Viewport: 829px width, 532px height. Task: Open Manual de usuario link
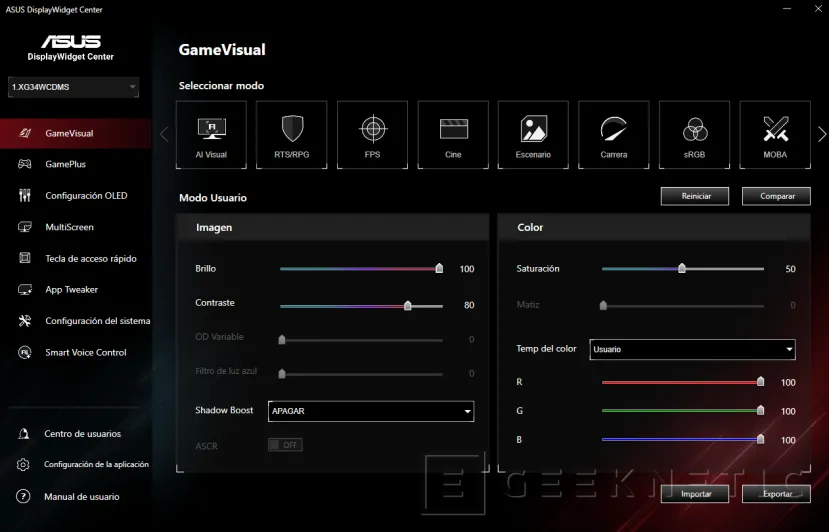pyautogui.click(x=81, y=496)
